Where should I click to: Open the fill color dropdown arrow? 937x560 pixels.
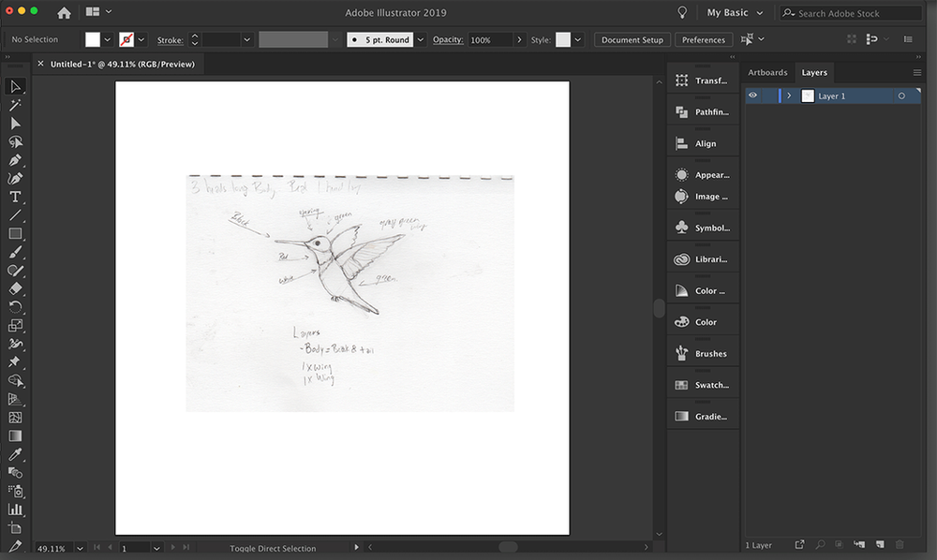point(107,40)
